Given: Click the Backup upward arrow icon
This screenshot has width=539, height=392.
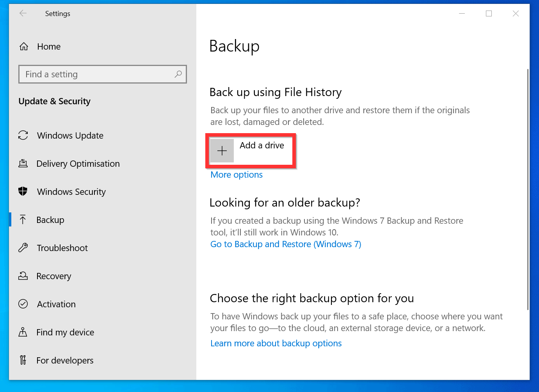Looking at the screenshot, I should click(x=23, y=219).
